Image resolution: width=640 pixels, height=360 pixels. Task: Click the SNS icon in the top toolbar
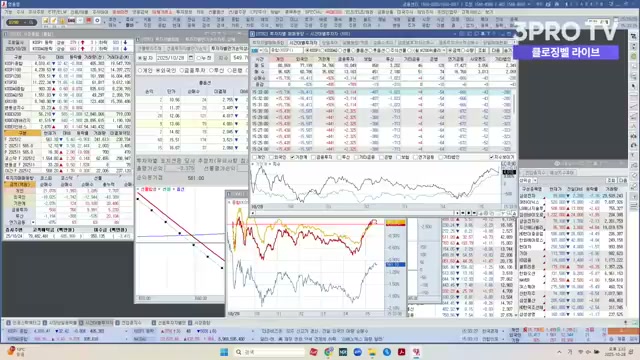coord(71,21)
